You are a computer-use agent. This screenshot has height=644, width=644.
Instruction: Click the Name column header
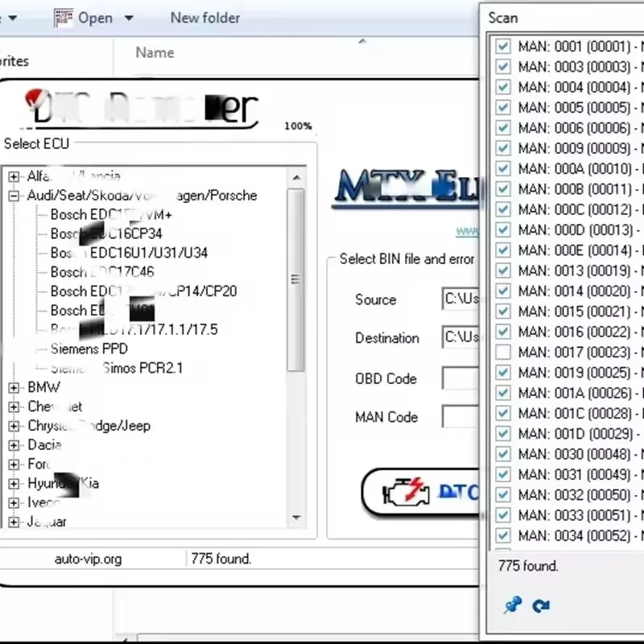point(153,52)
